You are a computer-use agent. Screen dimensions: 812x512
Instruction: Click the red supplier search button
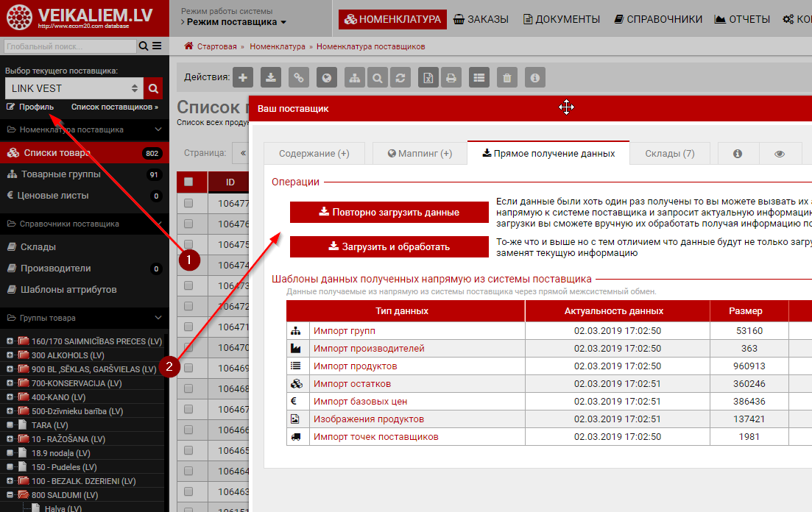(x=153, y=88)
